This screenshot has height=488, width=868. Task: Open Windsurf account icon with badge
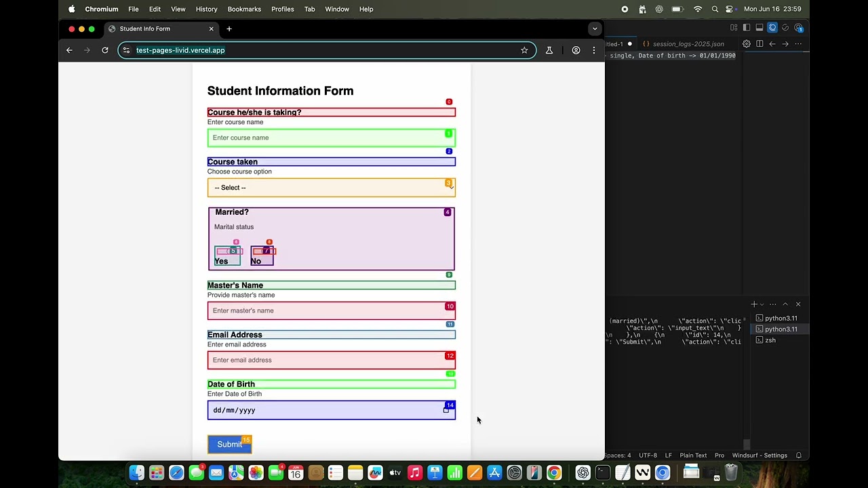799,28
